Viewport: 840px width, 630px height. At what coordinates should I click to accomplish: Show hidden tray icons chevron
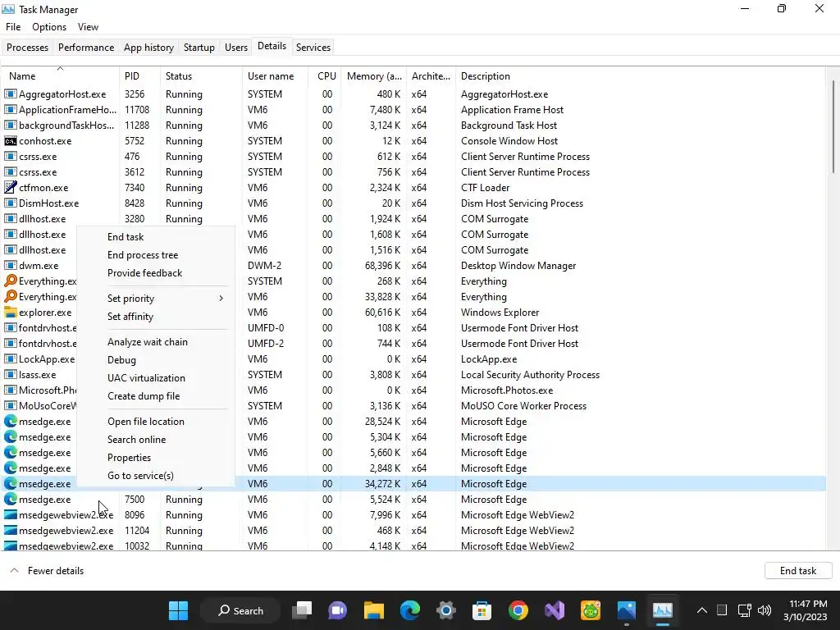pyautogui.click(x=702, y=610)
